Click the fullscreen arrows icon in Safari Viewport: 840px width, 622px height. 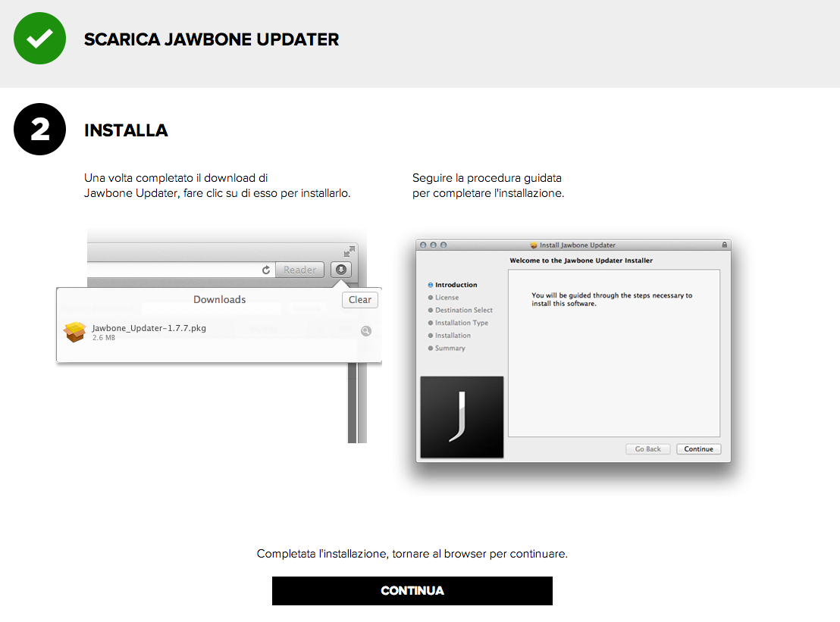[349, 251]
